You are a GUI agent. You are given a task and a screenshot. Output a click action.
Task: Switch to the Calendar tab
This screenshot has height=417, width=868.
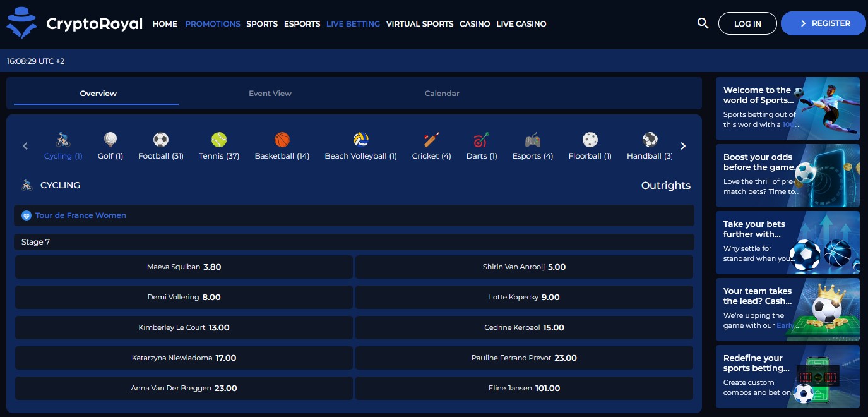point(442,94)
